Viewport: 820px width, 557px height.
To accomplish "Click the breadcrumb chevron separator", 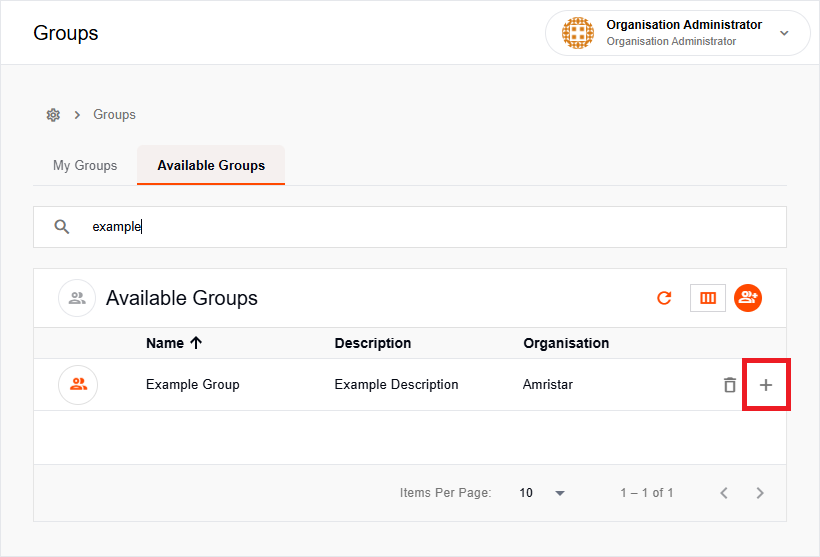I will 77,115.
